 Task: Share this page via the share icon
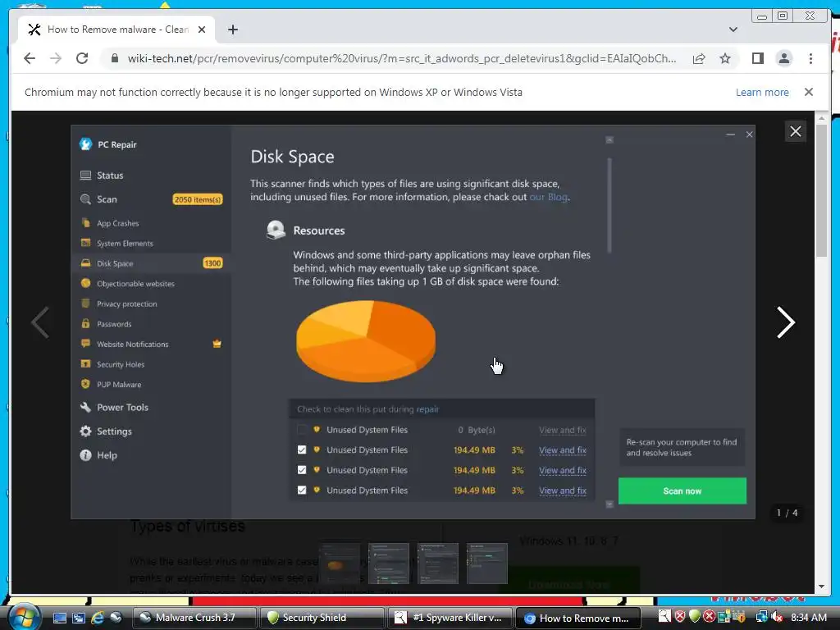699,58
